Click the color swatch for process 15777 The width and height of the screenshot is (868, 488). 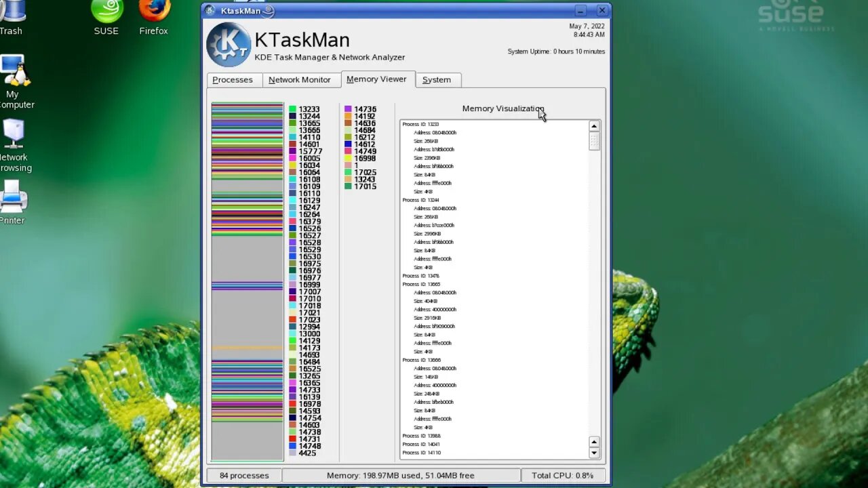(x=292, y=151)
